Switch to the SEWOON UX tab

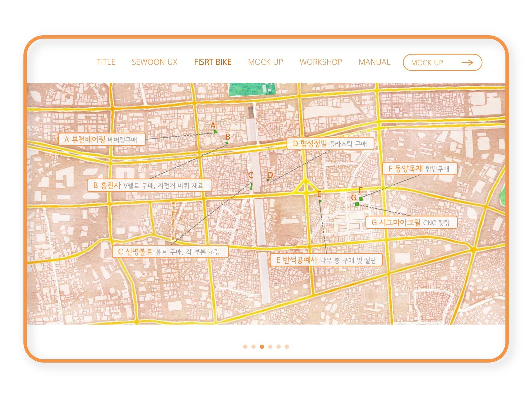click(x=154, y=62)
